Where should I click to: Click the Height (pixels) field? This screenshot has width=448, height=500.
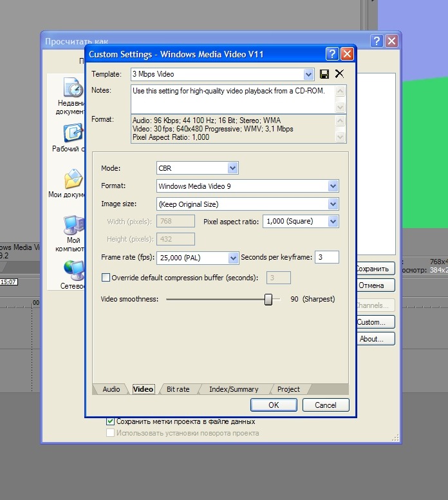pyautogui.click(x=176, y=239)
